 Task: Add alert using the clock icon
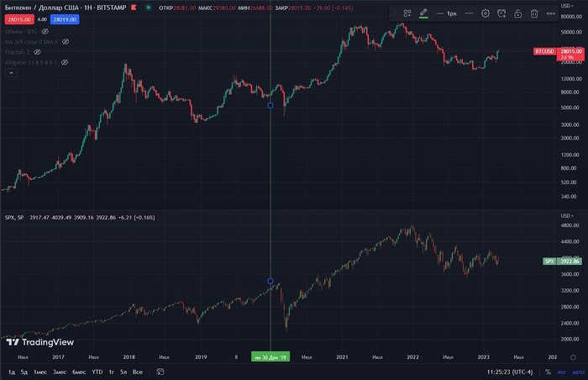(x=501, y=13)
